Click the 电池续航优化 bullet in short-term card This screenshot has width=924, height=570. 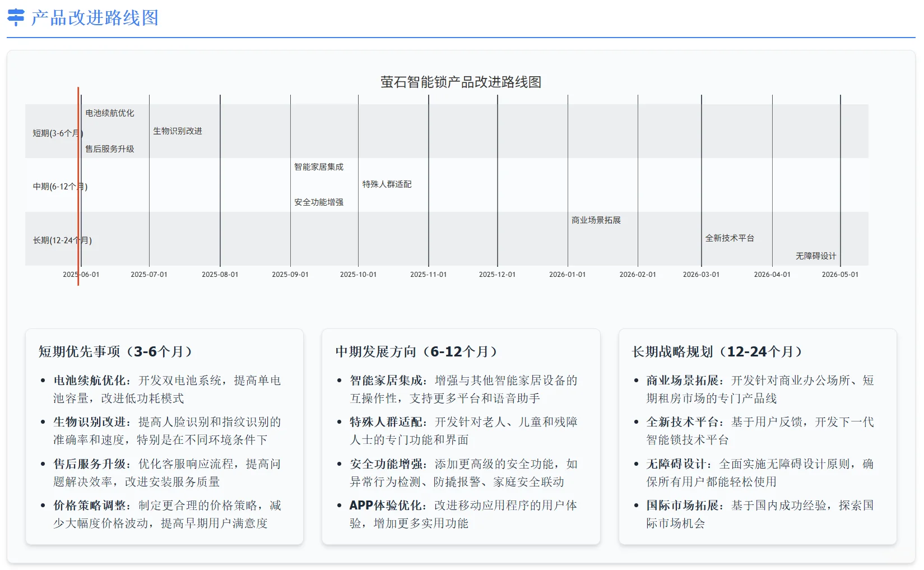167,390
